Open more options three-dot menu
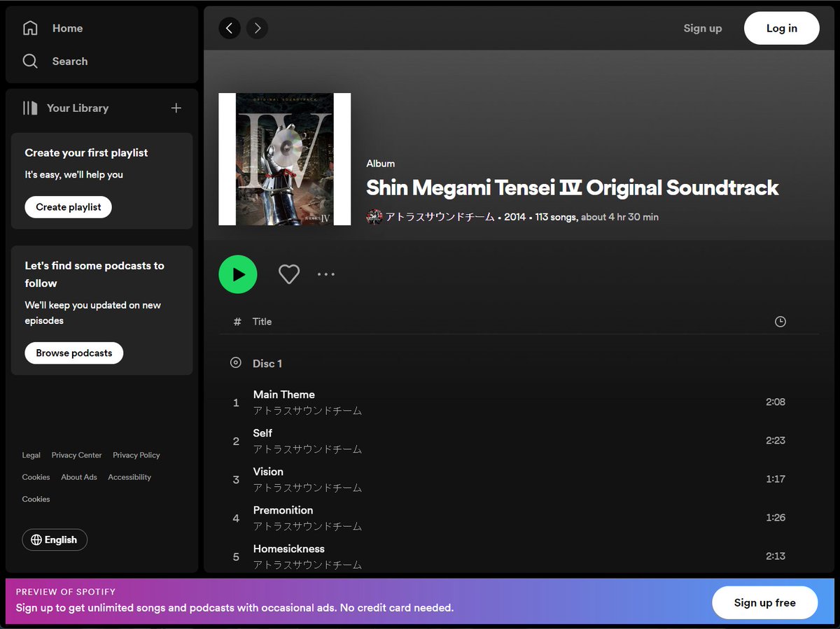840x629 pixels. tap(326, 274)
